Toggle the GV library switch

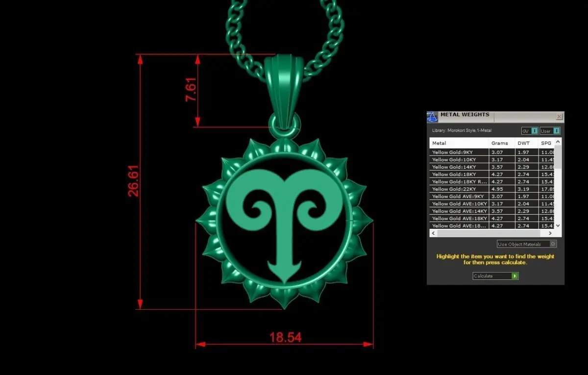pos(530,131)
